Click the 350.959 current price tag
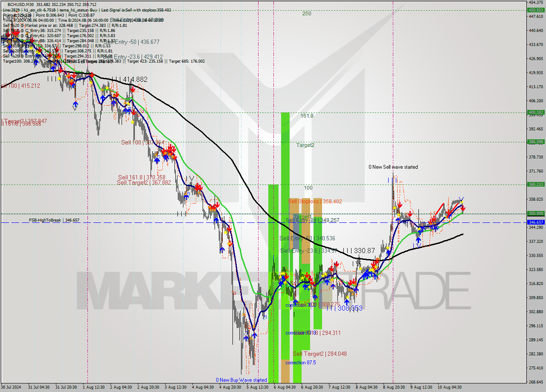This screenshot has width=546, height=392. [536, 213]
